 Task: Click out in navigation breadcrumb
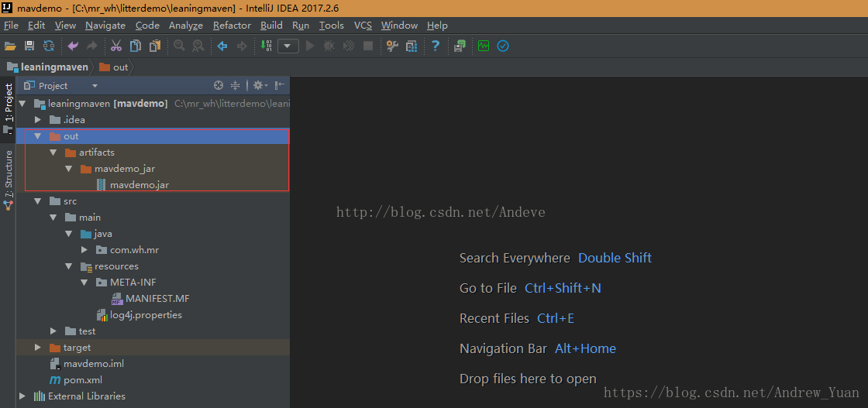pyautogui.click(x=113, y=67)
